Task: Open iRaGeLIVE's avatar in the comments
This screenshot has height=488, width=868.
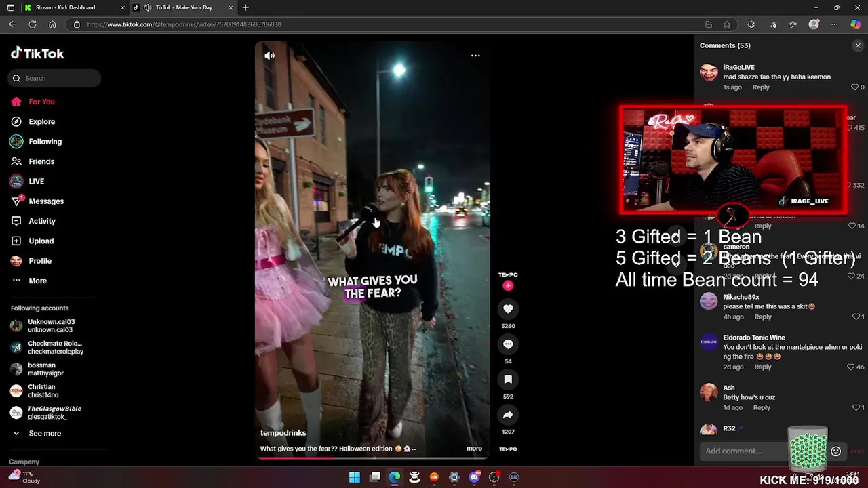Action: coord(709,73)
